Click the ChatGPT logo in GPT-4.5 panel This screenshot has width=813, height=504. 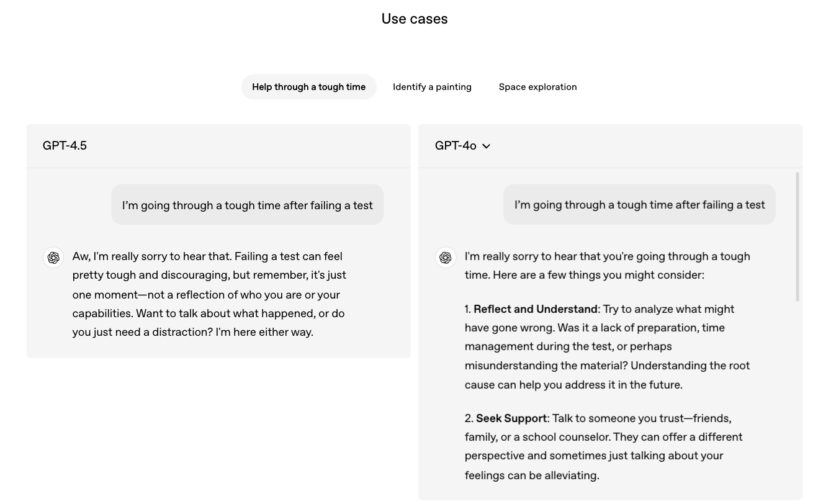point(53,257)
